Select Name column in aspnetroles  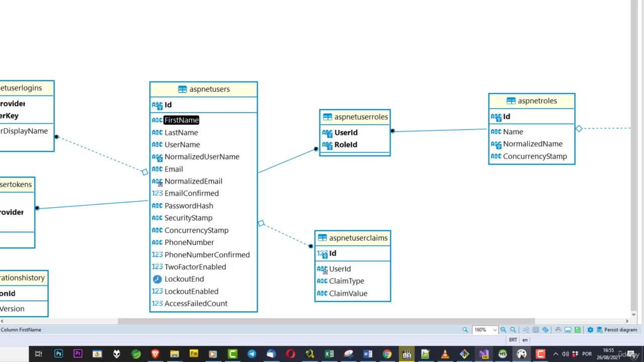pos(513,132)
